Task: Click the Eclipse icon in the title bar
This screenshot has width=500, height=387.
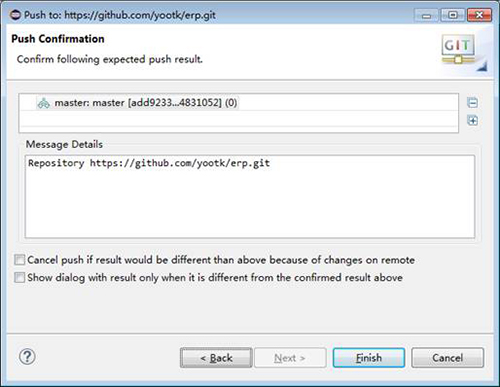Action: pyautogui.click(x=15, y=15)
